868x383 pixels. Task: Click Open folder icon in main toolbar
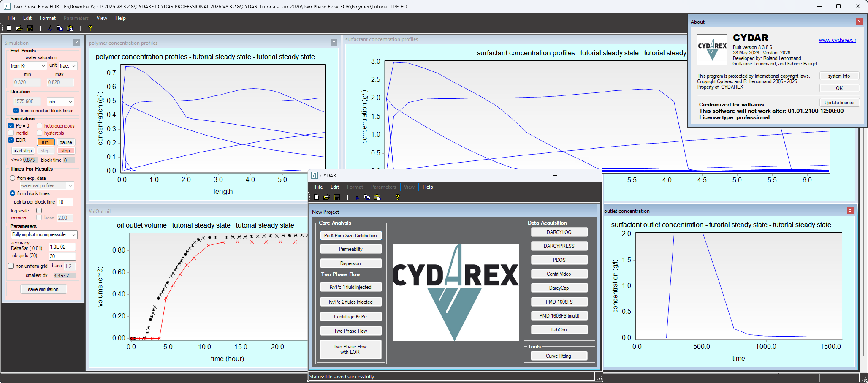pyautogui.click(x=19, y=28)
